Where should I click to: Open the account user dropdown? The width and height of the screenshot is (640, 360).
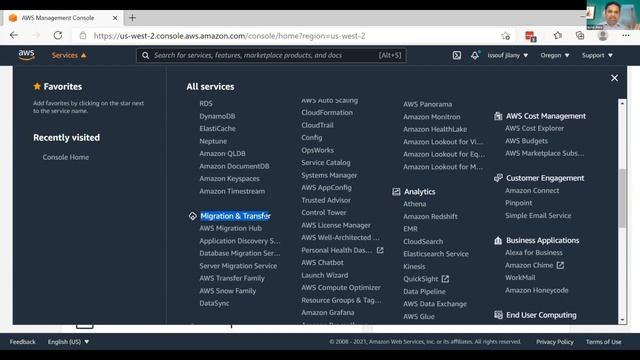pyautogui.click(x=507, y=55)
